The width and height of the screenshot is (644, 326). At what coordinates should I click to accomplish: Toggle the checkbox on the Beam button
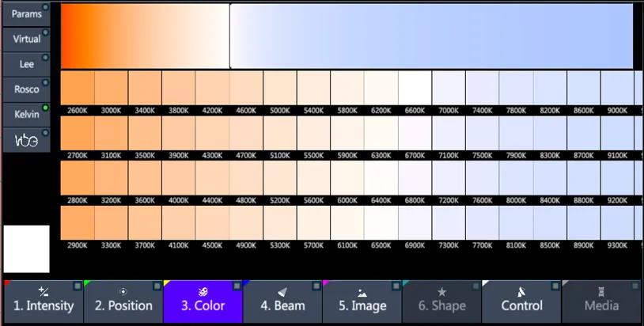(316, 286)
